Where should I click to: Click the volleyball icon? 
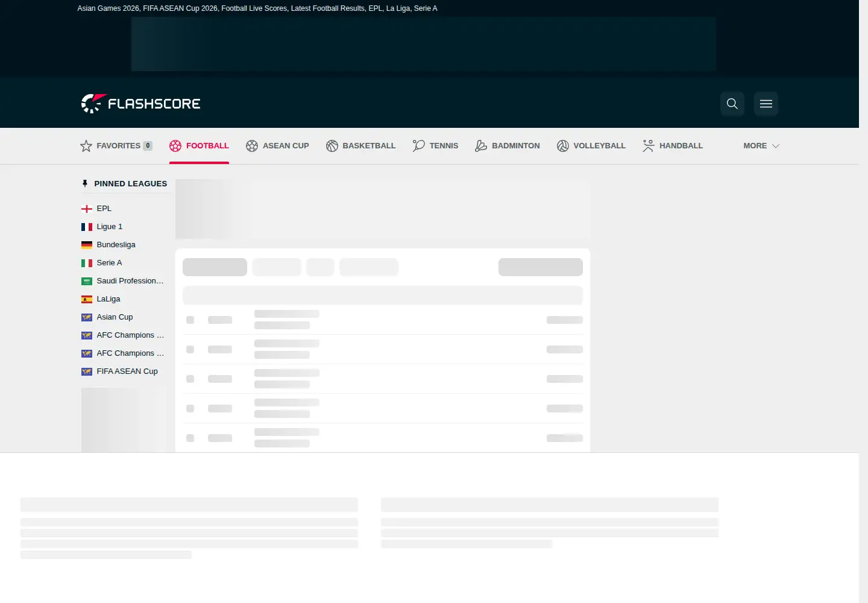(x=563, y=146)
